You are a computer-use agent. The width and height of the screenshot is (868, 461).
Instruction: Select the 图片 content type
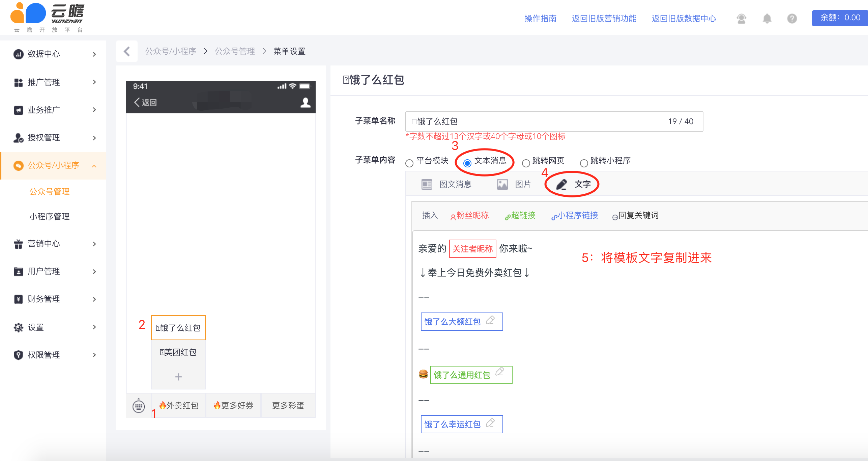click(514, 184)
